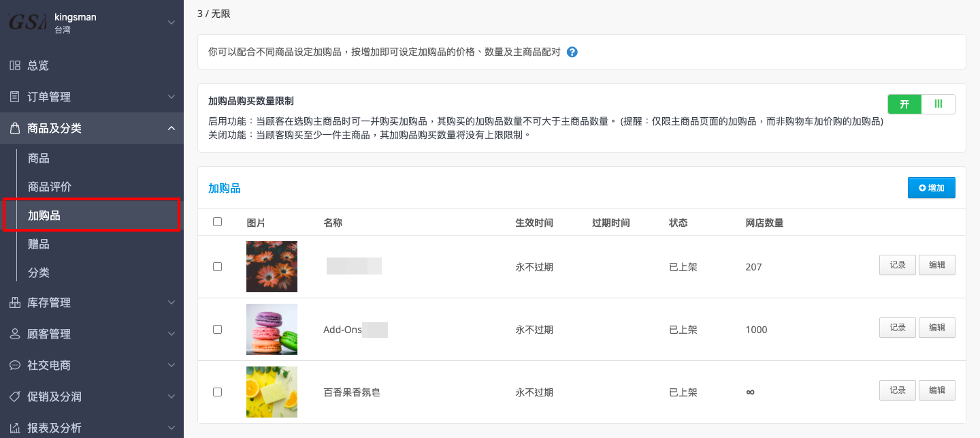Click the blue question mark help icon

coord(572,52)
